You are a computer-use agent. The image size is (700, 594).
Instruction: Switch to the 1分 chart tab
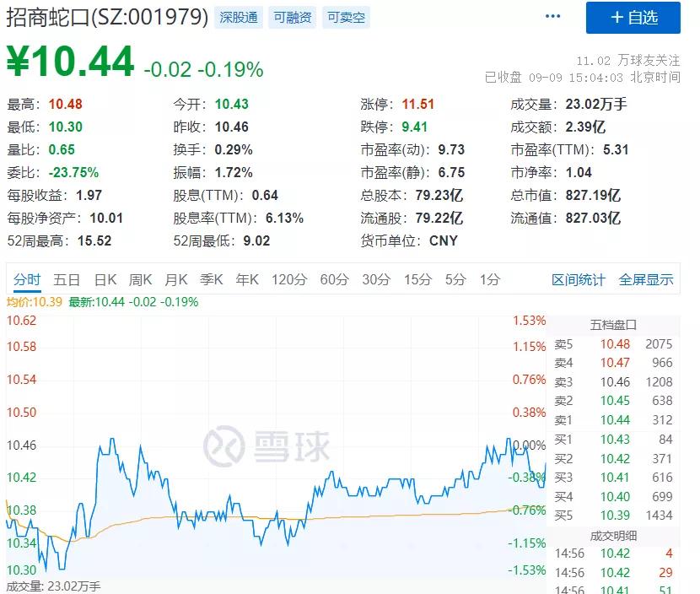pos(490,279)
